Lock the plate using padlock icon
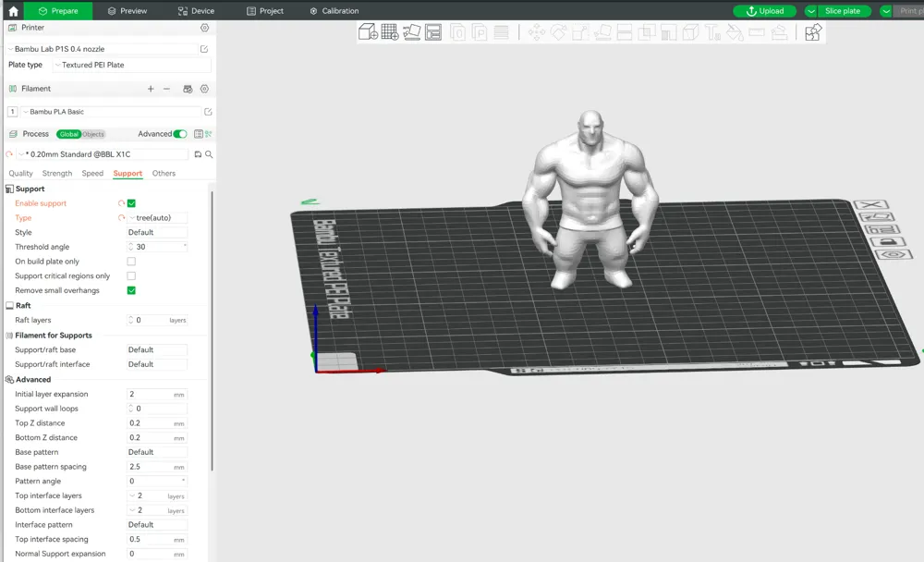Image resolution: width=924 pixels, height=562 pixels. 887,242
